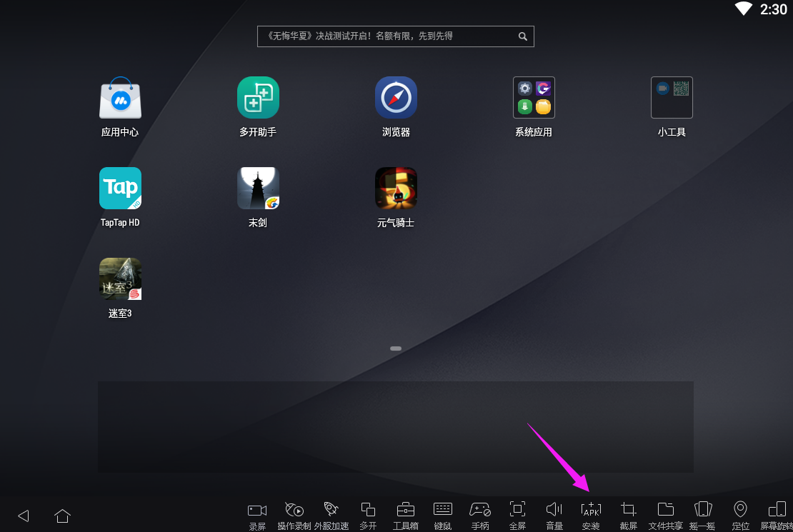Open the 浏览器 browser app

(x=396, y=98)
